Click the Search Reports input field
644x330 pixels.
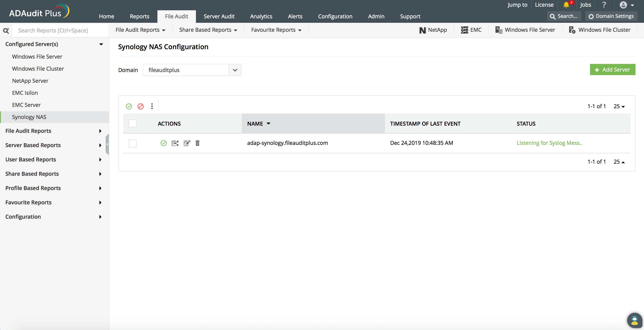point(60,30)
